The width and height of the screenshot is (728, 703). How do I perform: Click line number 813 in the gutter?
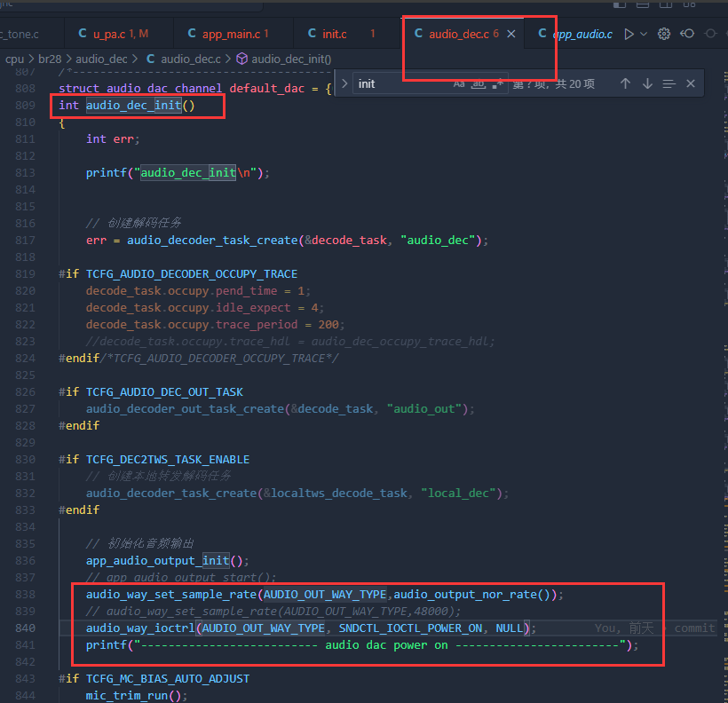point(25,173)
